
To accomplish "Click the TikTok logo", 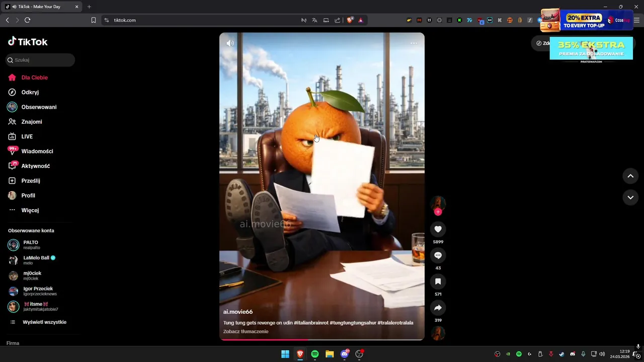I will [x=28, y=42].
